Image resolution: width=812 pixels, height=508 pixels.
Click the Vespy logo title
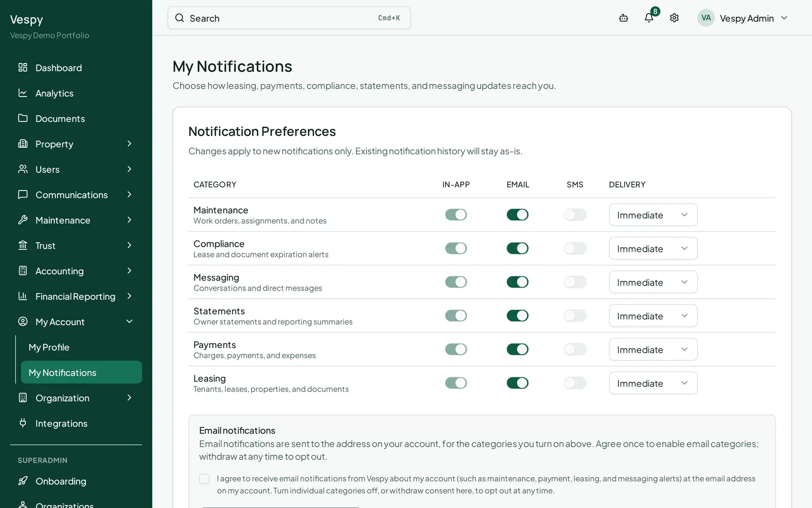(x=26, y=20)
